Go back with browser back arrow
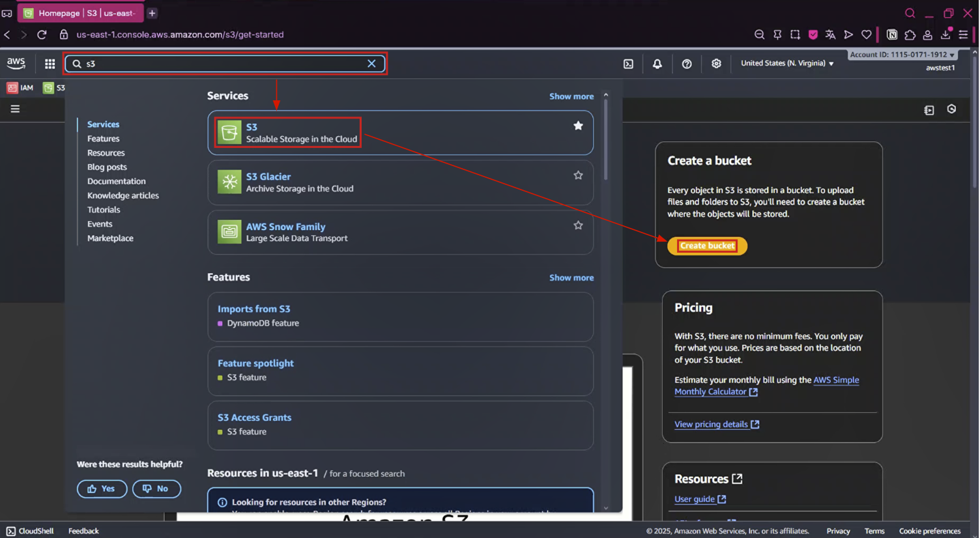The image size is (980, 538). point(7,35)
